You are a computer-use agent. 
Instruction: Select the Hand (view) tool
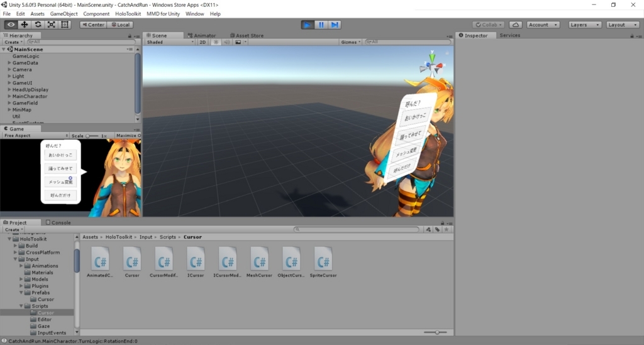[x=11, y=25]
